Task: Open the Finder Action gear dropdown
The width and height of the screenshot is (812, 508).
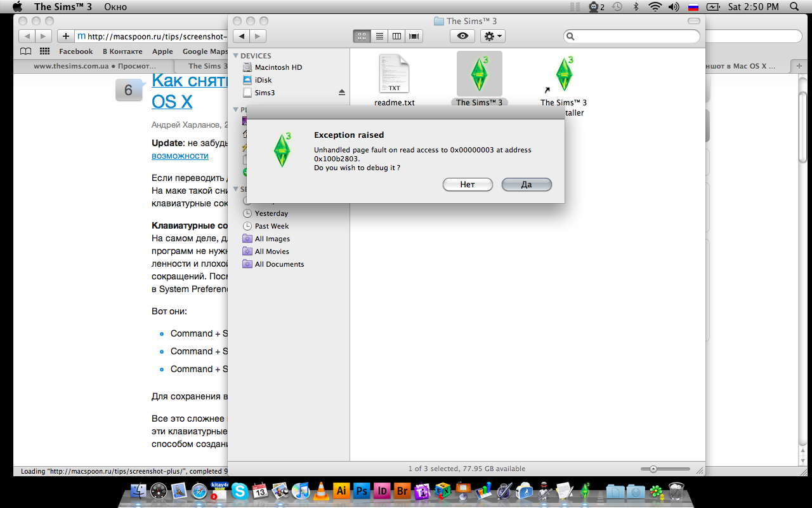Action: pyautogui.click(x=493, y=36)
